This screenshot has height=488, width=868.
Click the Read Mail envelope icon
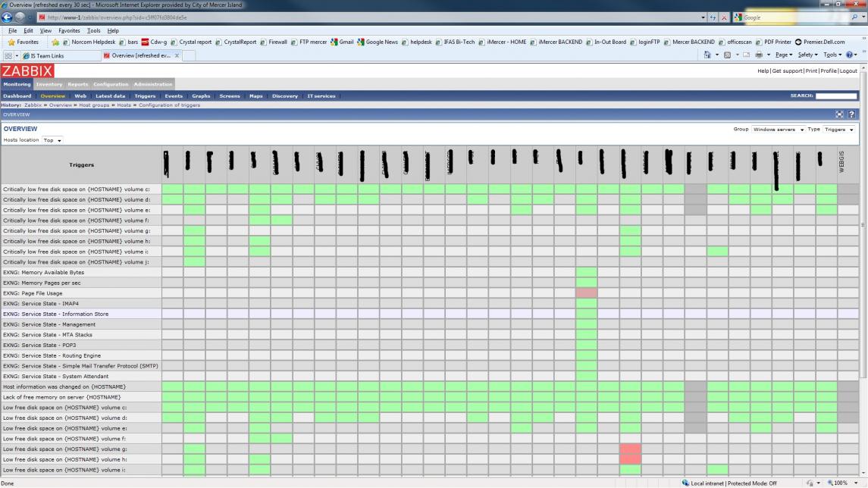click(746, 55)
